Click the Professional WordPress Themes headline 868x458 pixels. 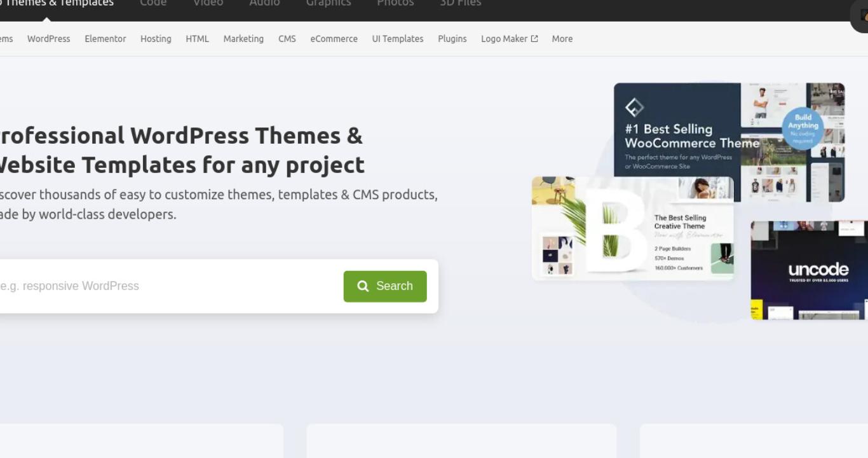point(182,150)
